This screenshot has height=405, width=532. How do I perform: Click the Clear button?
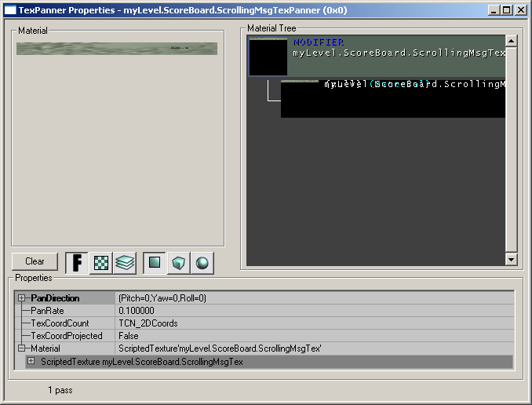coord(35,261)
